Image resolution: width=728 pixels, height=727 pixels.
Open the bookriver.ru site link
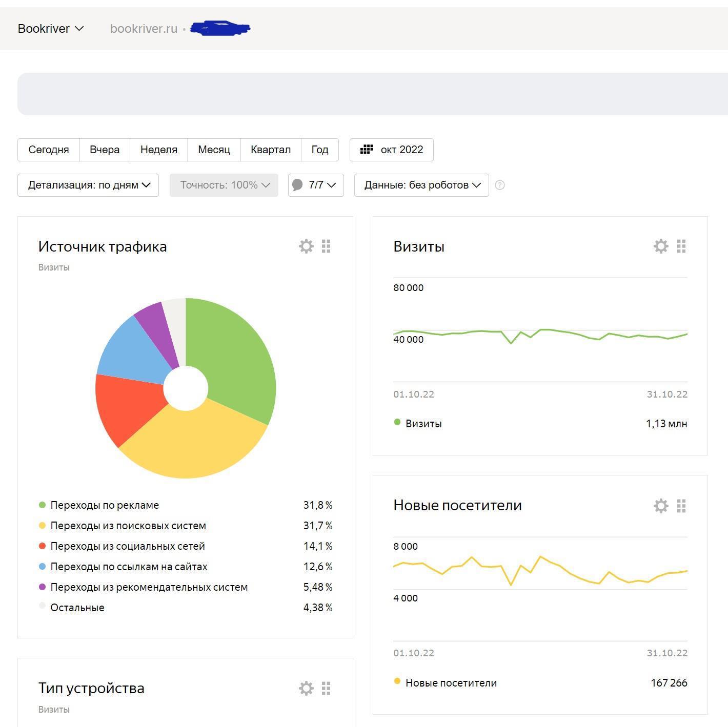point(144,29)
